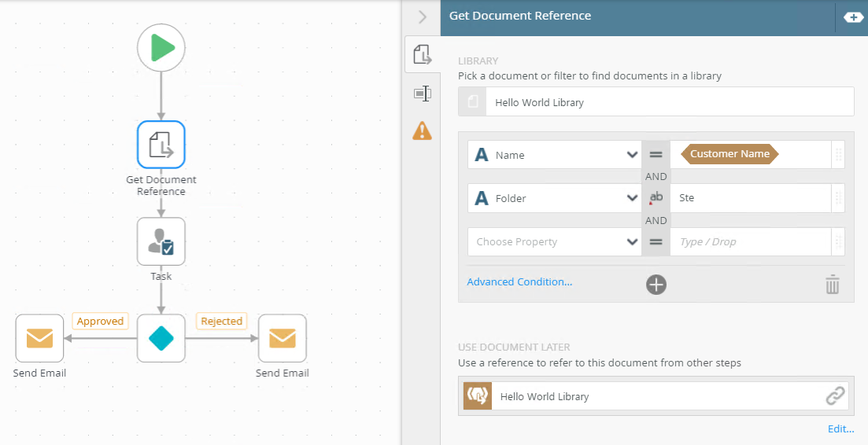This screenshot has width=868, height=445.
Task: Open the Properties tab in side panel
Action: click(x=423, y=94)
